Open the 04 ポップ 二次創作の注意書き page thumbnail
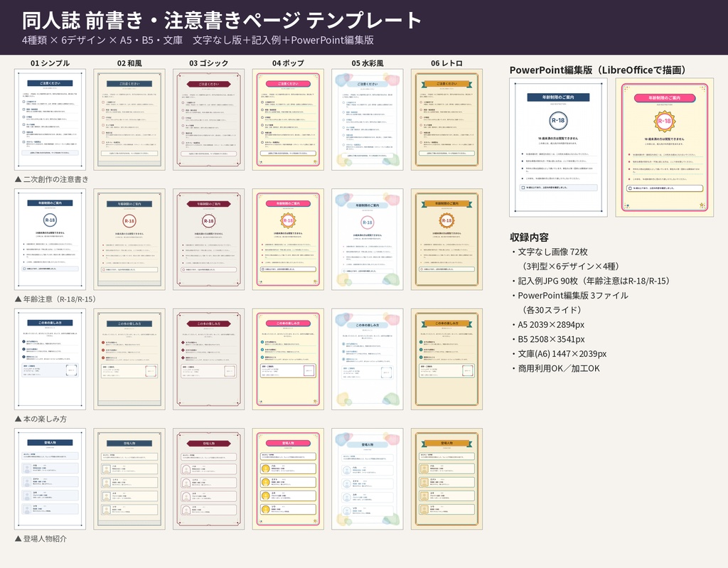 click(x=289, y=120)
